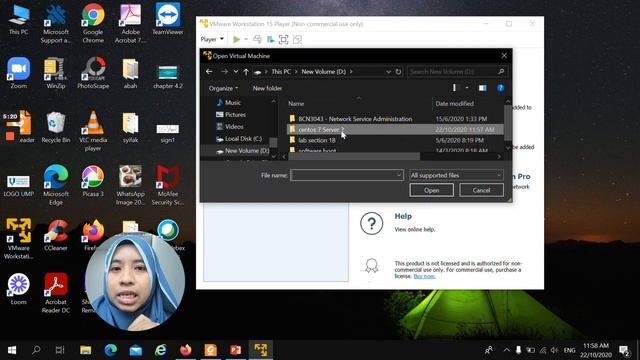Open McAfee Security desktop icon
This screenshot has width=640, height=360.
pyautogui.click(x=168, y=185)
